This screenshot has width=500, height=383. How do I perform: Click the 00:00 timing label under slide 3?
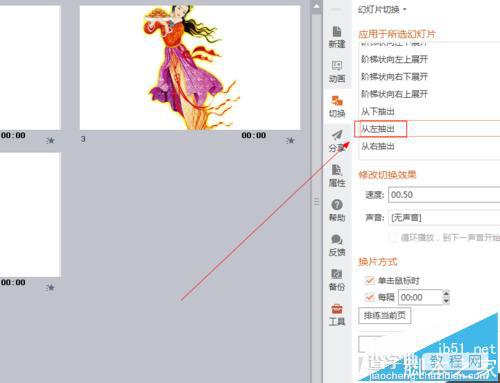click(254, 135)
